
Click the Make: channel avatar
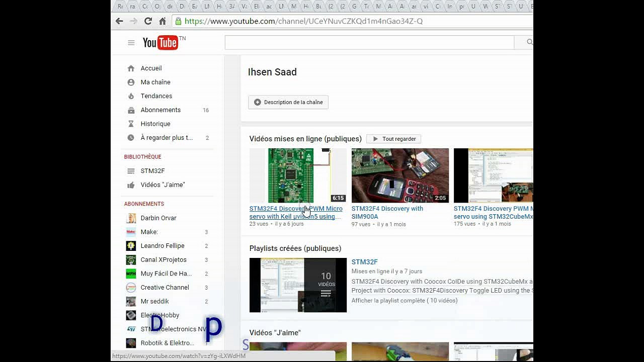131,232
